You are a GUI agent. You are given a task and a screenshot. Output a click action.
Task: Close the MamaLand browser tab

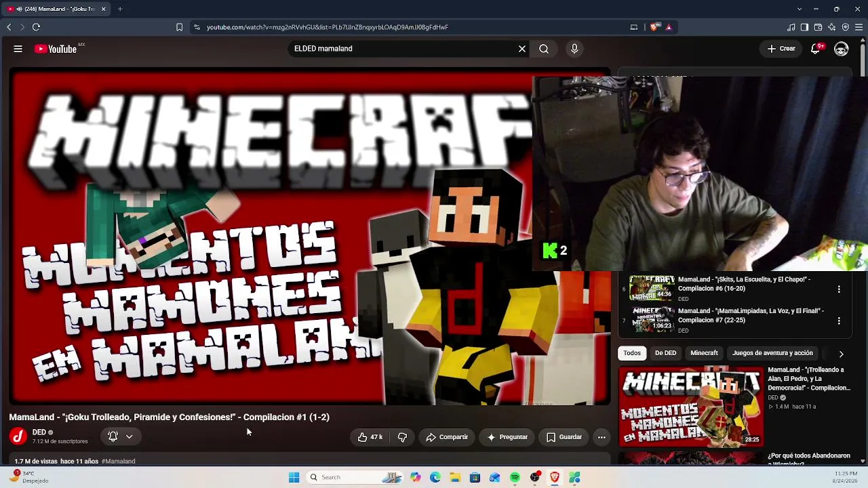(103, 9)
